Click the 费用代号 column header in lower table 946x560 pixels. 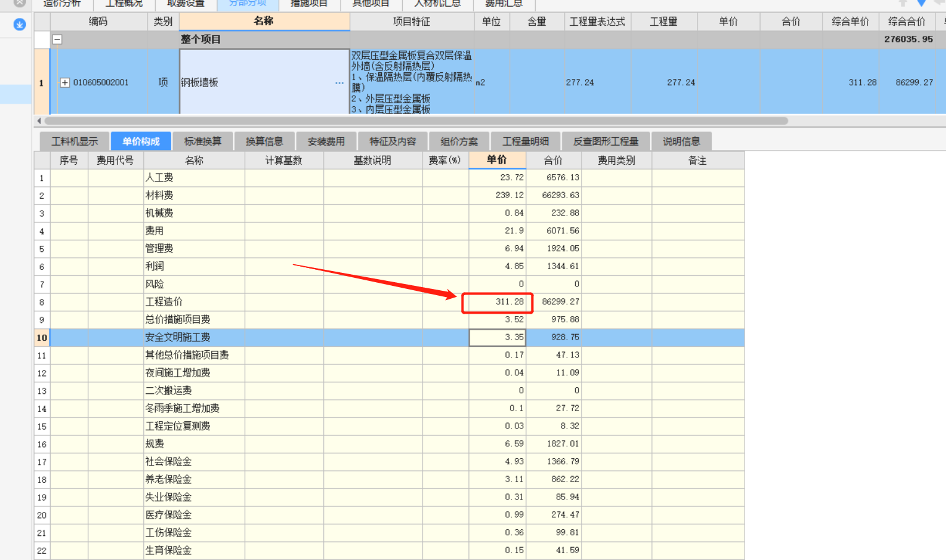click(116, 161)
